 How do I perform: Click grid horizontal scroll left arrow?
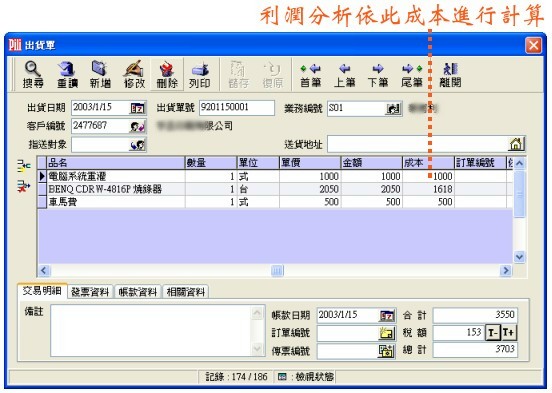(x=44, y=270)
